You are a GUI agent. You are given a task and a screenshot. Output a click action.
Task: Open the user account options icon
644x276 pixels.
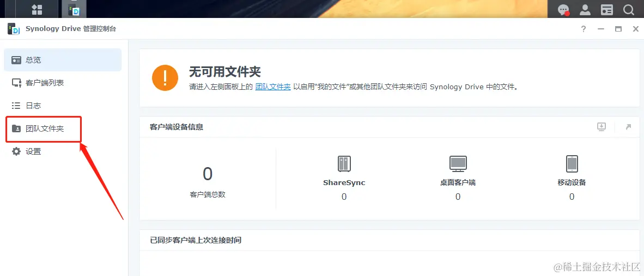tap(585, 10)
